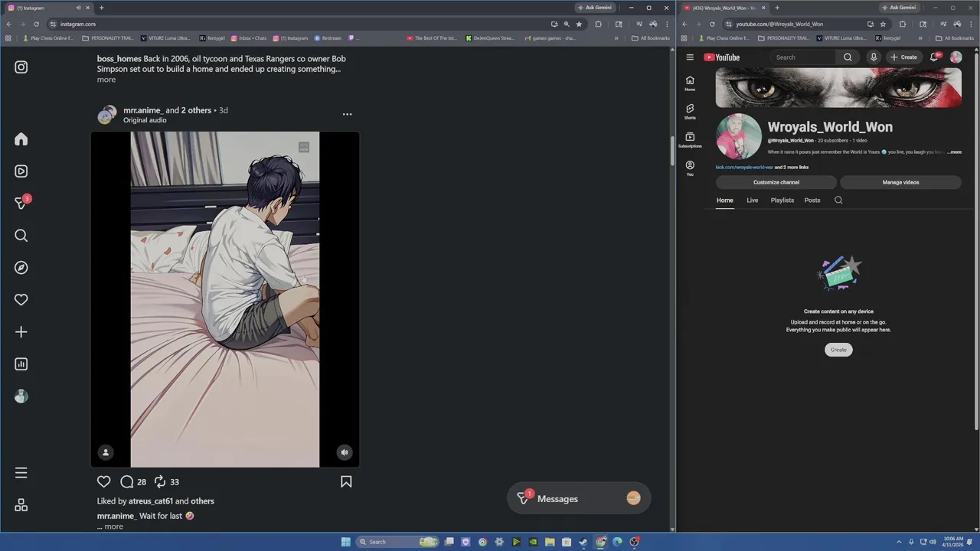
Task: Open Steam from the taskbar
Action: point(583,542)
